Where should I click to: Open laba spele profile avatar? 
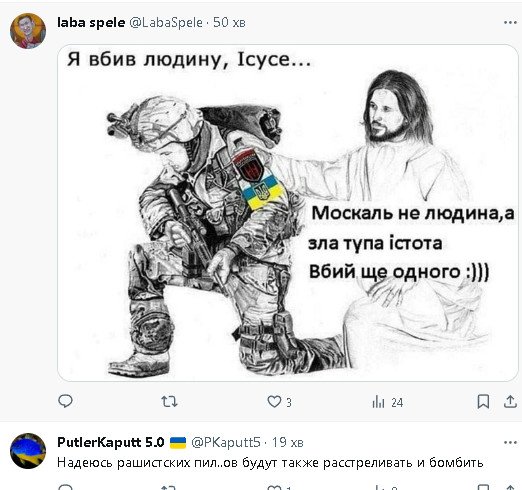tap(28, 31)
